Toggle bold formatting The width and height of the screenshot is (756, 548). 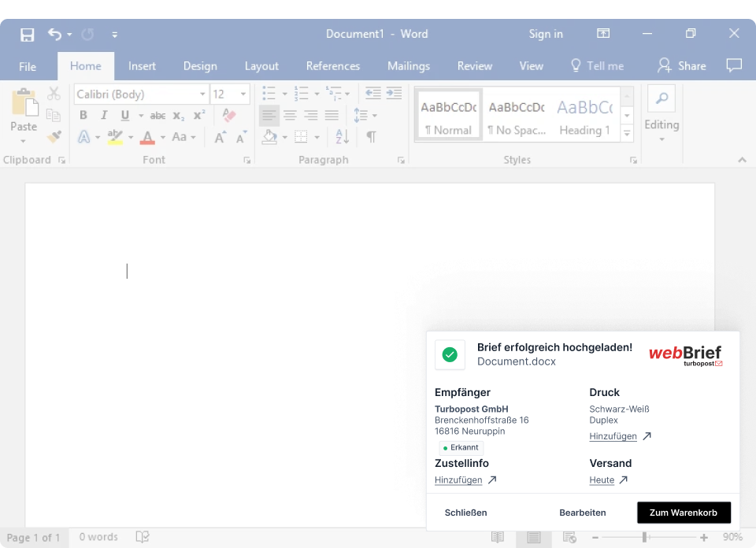click(x=83, y=115)
